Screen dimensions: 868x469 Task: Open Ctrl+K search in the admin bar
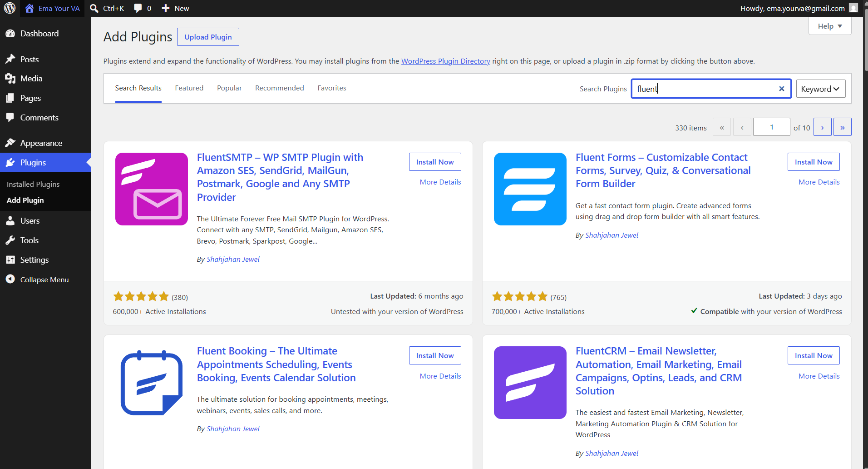click(x=107, y=8)
